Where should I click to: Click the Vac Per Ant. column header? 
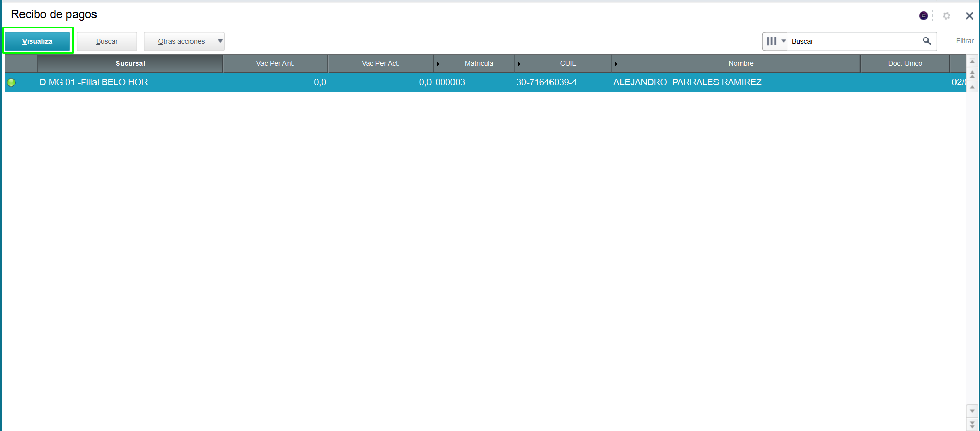(275, 63)
